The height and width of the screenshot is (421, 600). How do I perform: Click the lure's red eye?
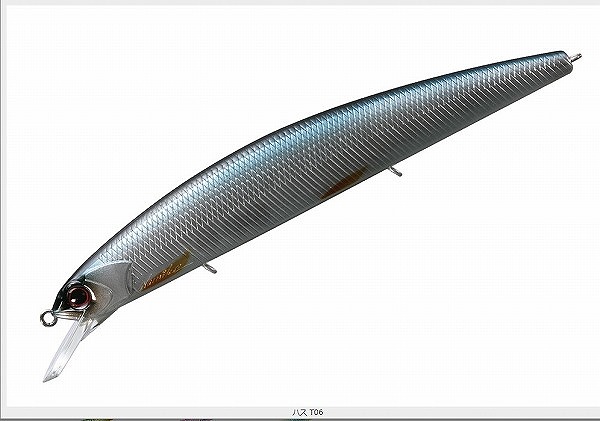point(77,294)
